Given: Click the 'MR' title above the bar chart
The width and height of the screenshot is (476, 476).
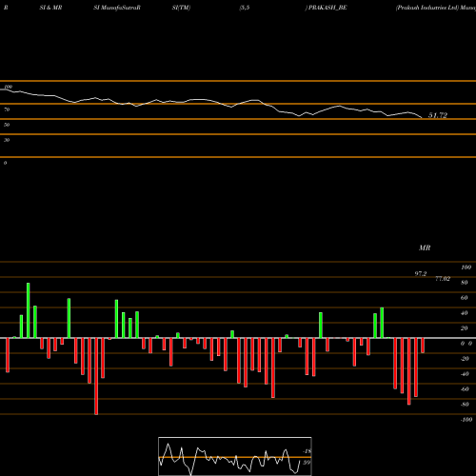Looking at the screenshot, I should [425, 248].
